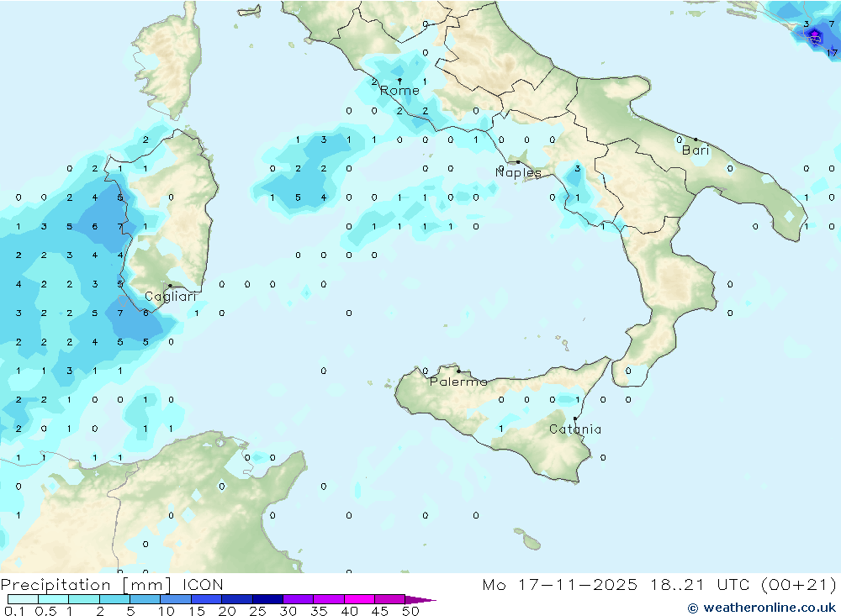Click the legend scale value 10
Image resolution: width=841 pixels, height=616 pixels.
coord(167,611)
